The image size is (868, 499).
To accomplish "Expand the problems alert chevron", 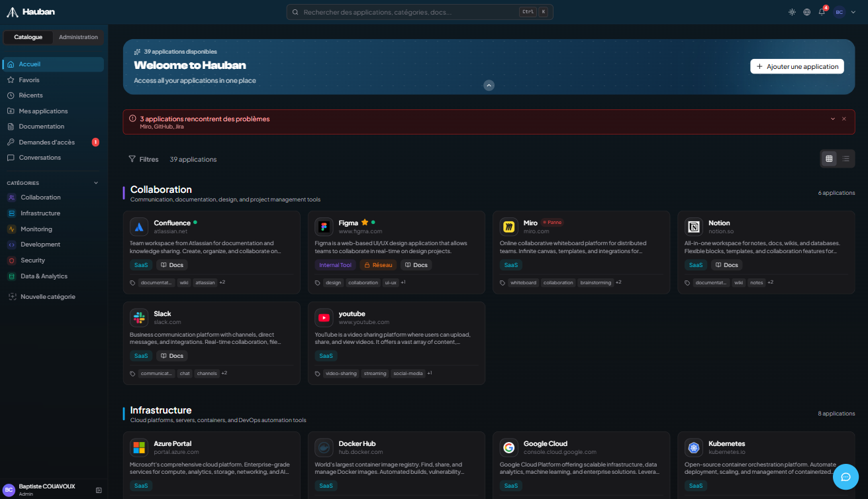I will click(833, 119).
